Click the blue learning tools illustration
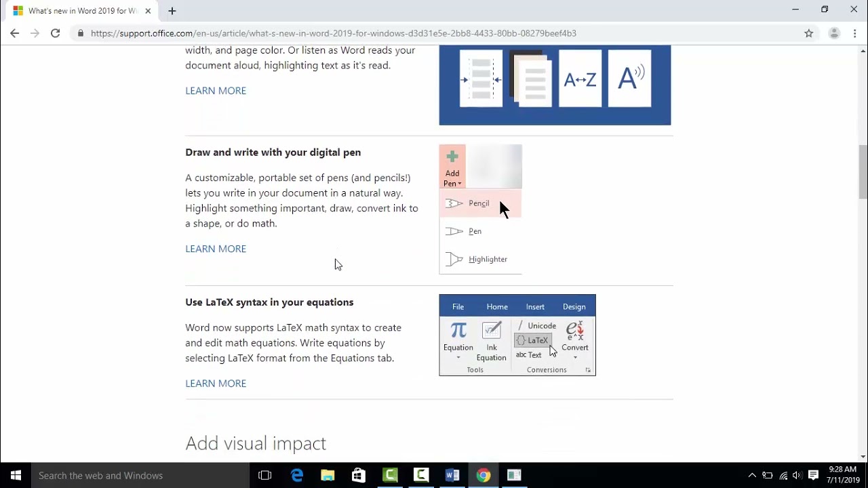868x488 pixels. pos(555,85)
